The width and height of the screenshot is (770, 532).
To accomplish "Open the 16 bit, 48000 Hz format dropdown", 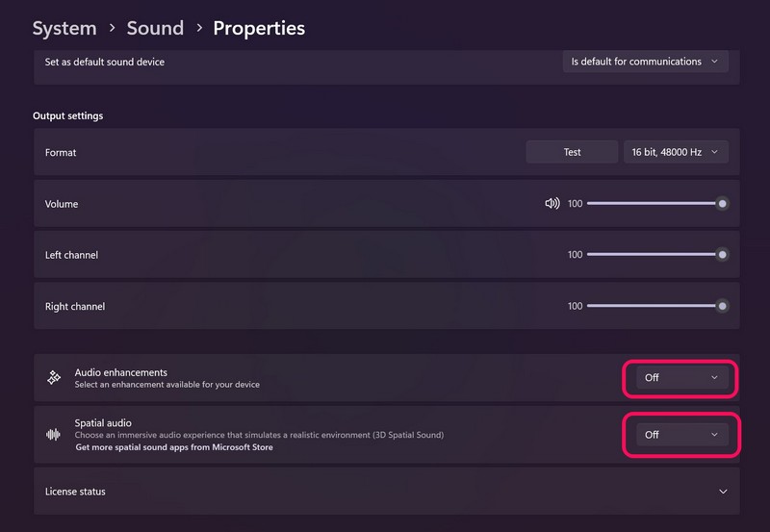I will click(x=676, y=152).
